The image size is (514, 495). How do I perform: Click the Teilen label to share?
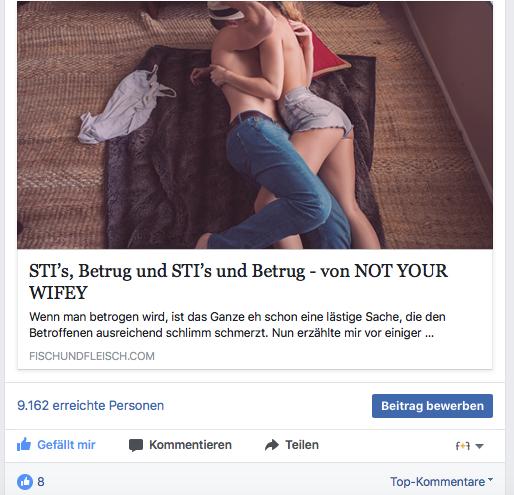[x=302, y=445]
